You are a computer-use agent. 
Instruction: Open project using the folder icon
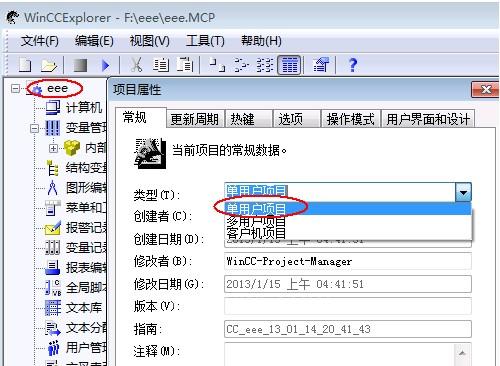[x=49, y=65]
